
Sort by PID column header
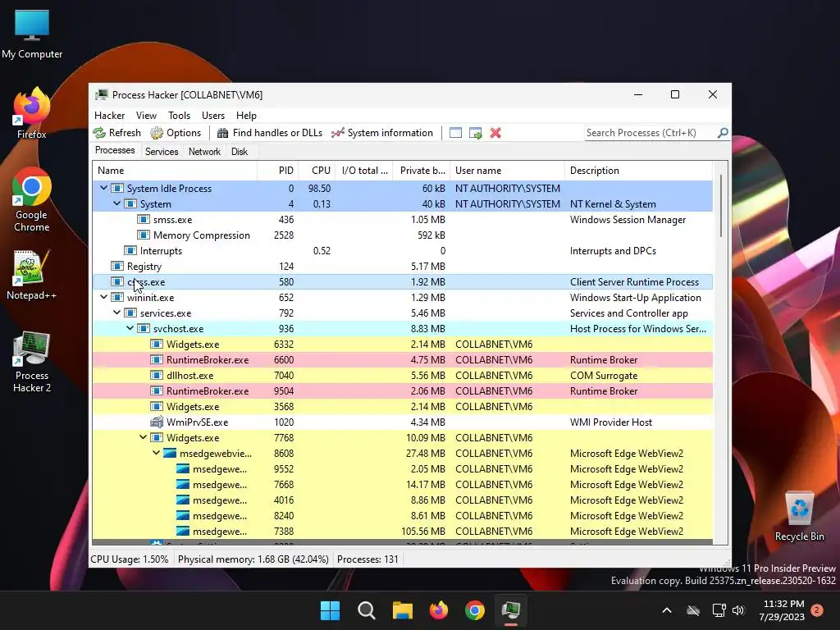pyautogui.click(x=278, y=171)
